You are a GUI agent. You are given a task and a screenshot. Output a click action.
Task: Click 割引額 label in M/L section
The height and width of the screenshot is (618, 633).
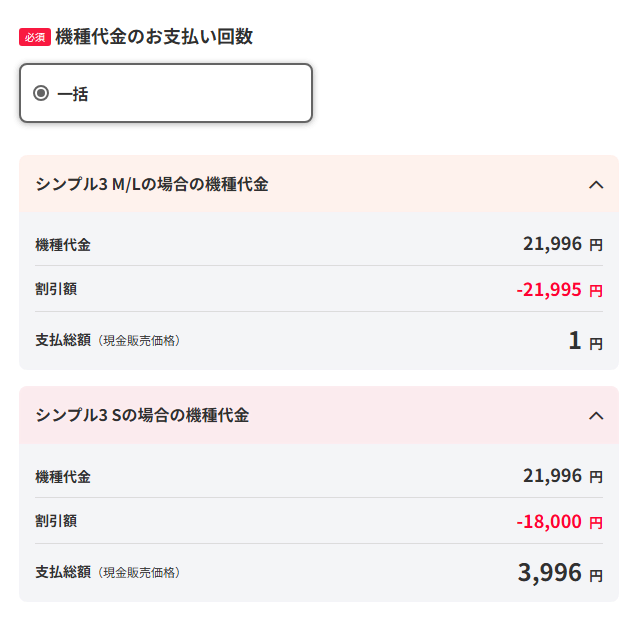click(x=56, y=289)
